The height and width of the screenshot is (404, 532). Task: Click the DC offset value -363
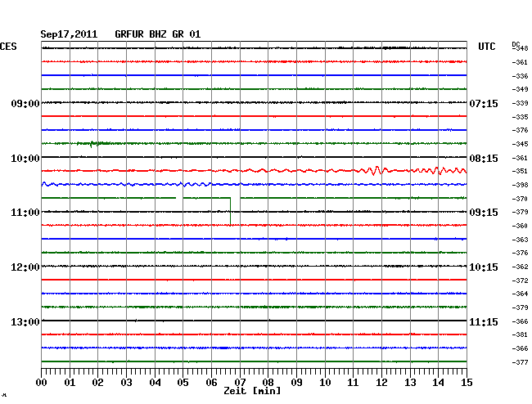[520, 240]
